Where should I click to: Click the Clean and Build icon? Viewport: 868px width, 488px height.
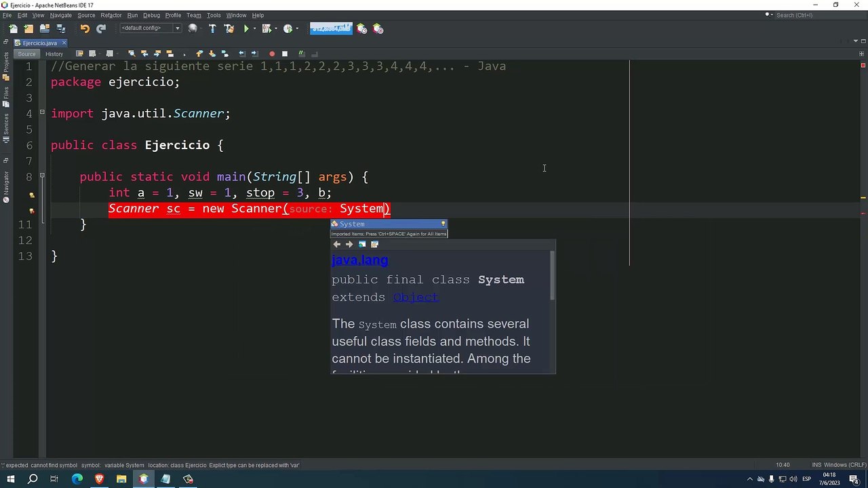point(229,28)
